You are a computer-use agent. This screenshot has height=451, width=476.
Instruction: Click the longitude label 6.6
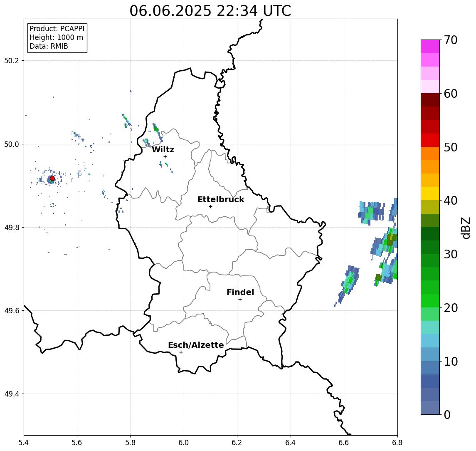(x=344, y=443)
